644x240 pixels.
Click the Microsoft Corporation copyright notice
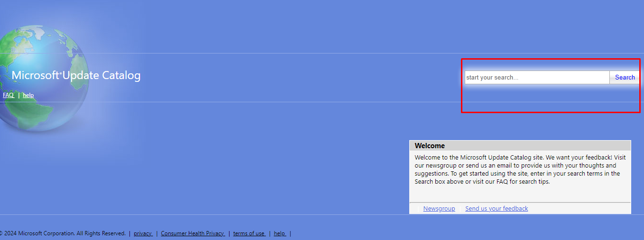tap(62, 233)
